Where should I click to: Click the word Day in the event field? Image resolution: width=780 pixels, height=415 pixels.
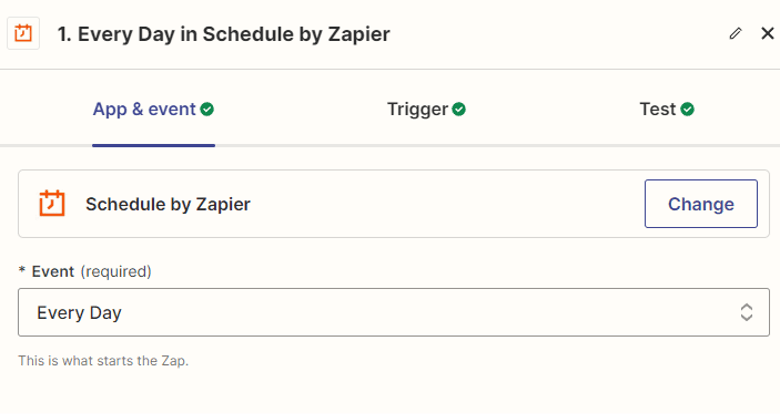pos(105,313)
